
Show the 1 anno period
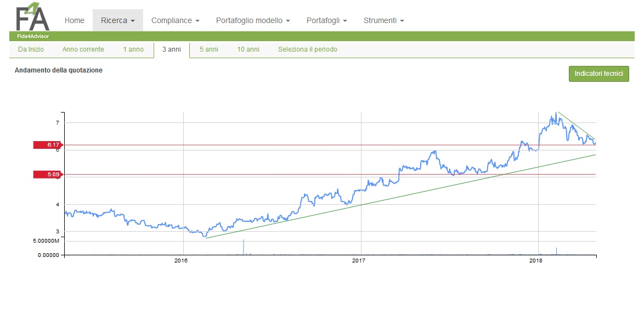pos(133,49)
